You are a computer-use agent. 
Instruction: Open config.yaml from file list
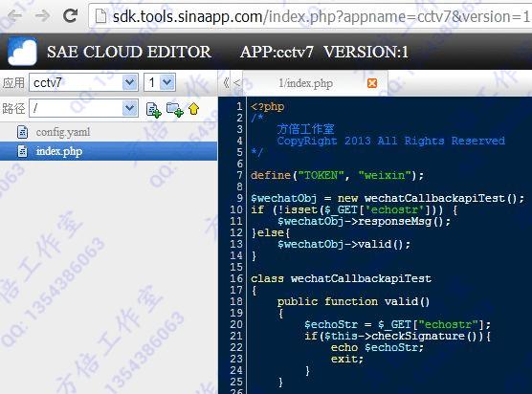tap(63, 132)
